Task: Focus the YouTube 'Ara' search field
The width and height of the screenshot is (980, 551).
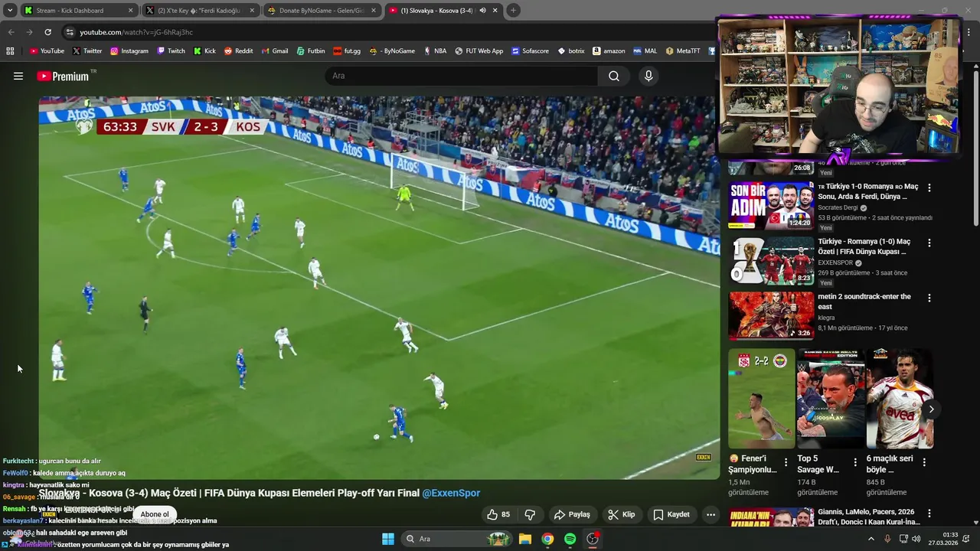Action: pyautogui.click(x=462, y=76)
